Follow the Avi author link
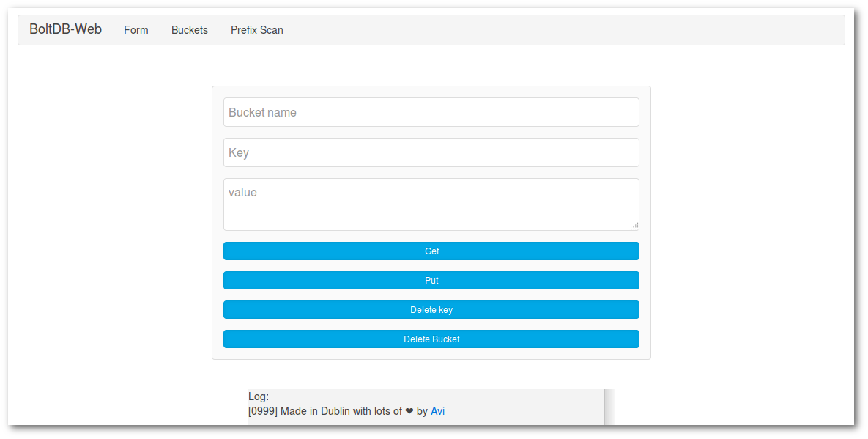The height and width of the screenshot is (439, 868). tap(437, 411)
